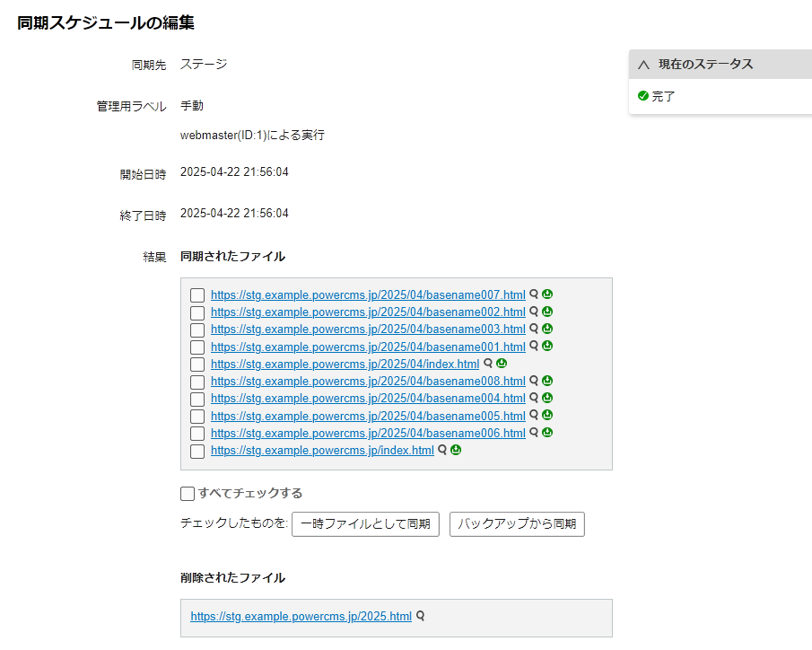The width and height of the screenshot is (812, 650).
Task: Open the basename006.html link
Action: 368,434
